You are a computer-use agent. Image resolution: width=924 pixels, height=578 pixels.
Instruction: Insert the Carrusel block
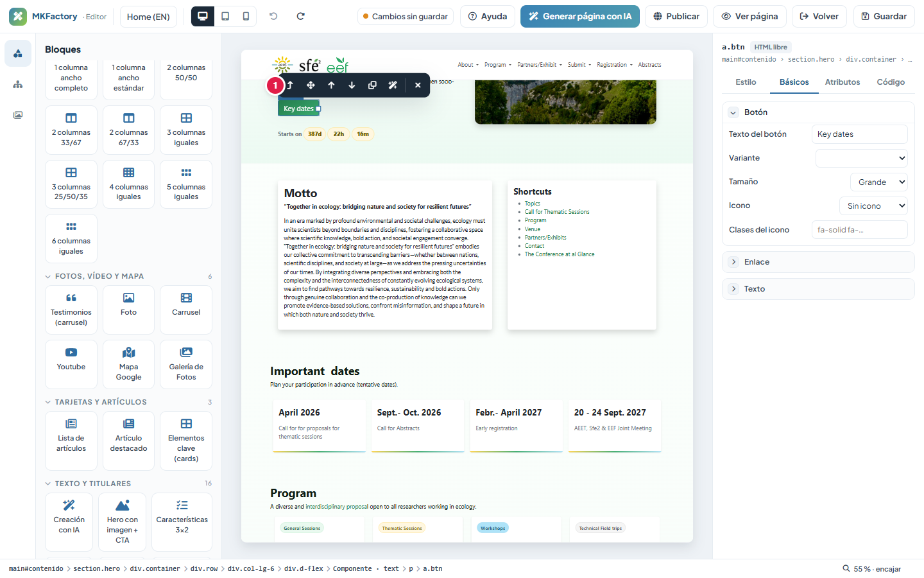pyautogui.click(x=186, y=310)
